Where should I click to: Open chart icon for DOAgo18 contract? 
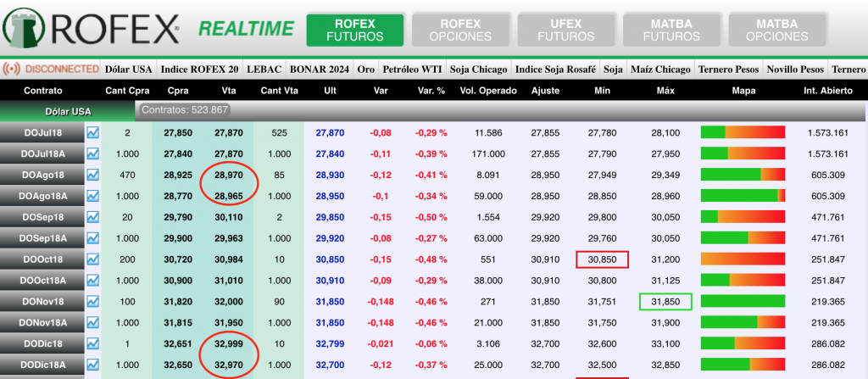coord(93,176)
